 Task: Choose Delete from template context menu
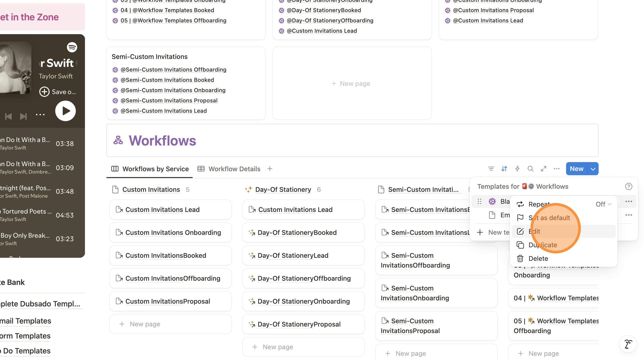[563, 258]
